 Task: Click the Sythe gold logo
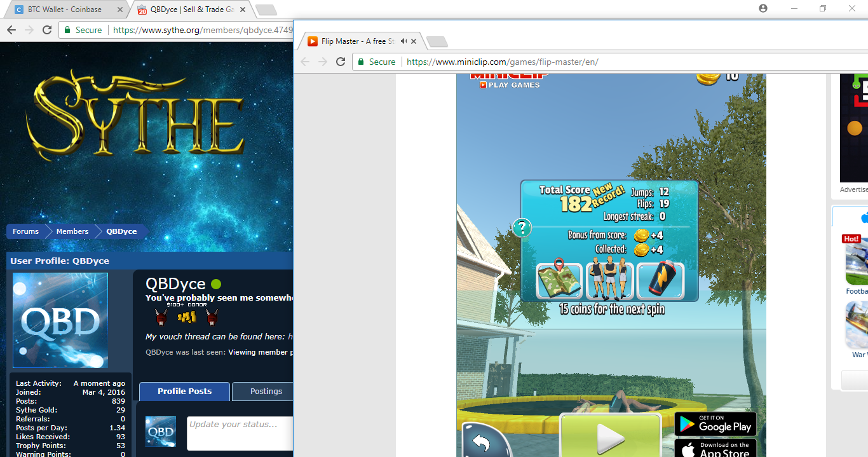point(135,115)
